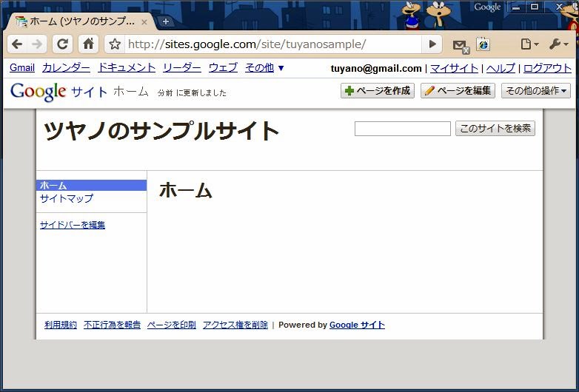The width and height of the screenshot is (579, 392).
Task: Click the browser back arrow button
Action: (x=17, y=44)
